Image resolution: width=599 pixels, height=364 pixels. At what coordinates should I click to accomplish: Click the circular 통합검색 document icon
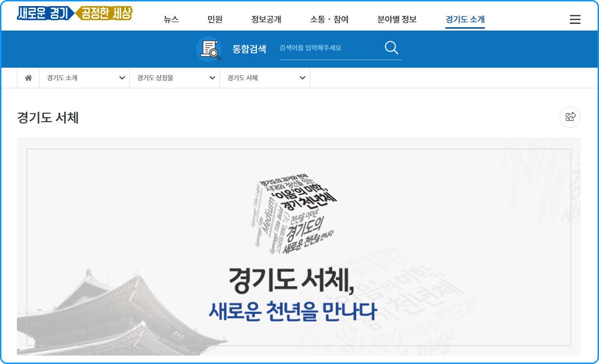coord(209,49)
